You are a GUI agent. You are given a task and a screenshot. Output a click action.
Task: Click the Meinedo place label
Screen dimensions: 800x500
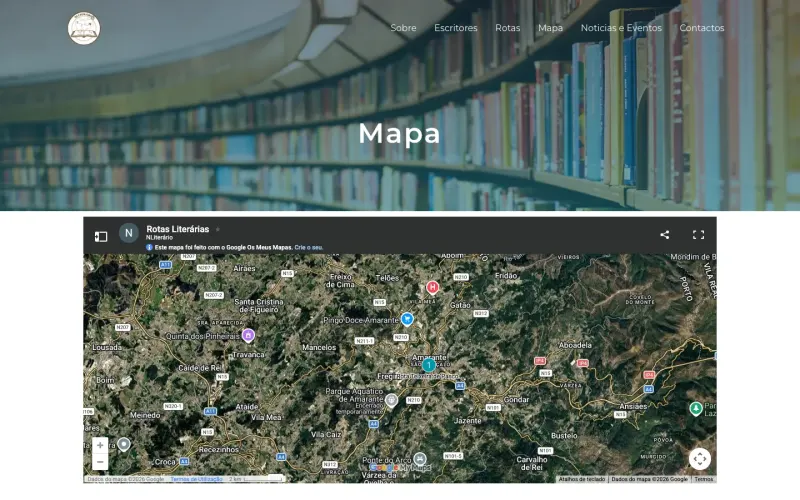[145, 415]
